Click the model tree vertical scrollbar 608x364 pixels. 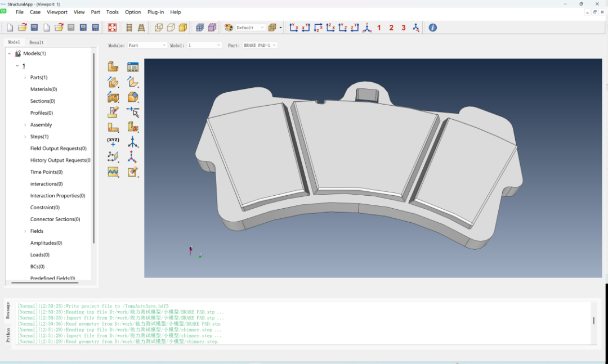pos(93,148)
